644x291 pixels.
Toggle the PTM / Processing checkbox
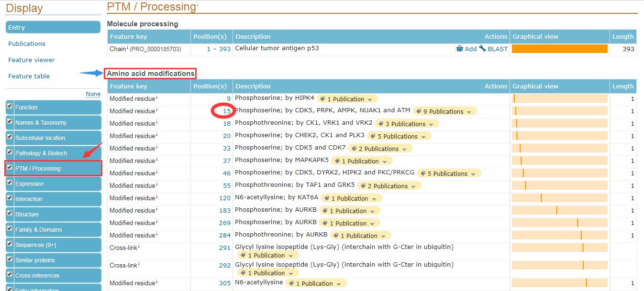pyautogui.click(x=10, y=167)
